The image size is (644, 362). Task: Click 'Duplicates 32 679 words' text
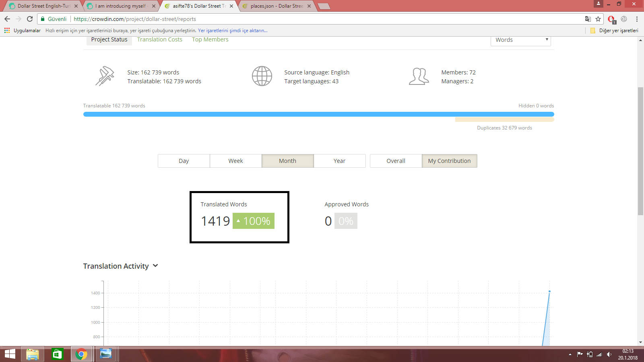pyautogui.click(x=504, y=128)
